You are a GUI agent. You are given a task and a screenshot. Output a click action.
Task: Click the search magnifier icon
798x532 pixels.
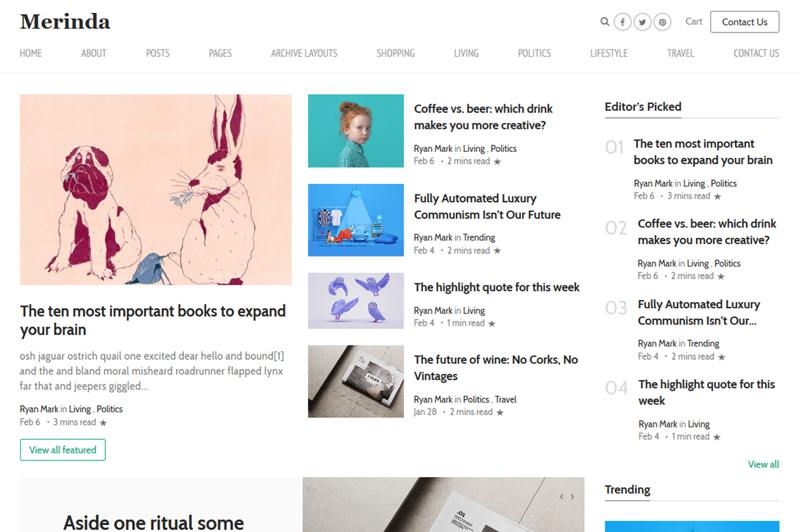(605, 21)
